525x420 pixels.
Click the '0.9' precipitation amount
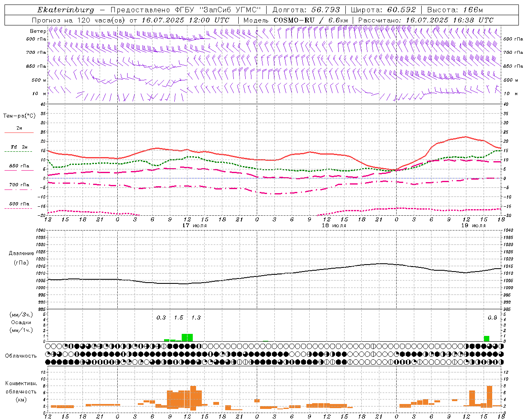[492, 317]
